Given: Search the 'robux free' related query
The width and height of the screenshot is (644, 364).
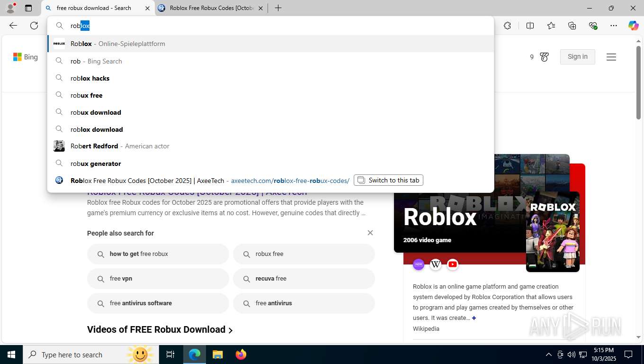Looking at the screenshot, I should [x=304, y=254].
